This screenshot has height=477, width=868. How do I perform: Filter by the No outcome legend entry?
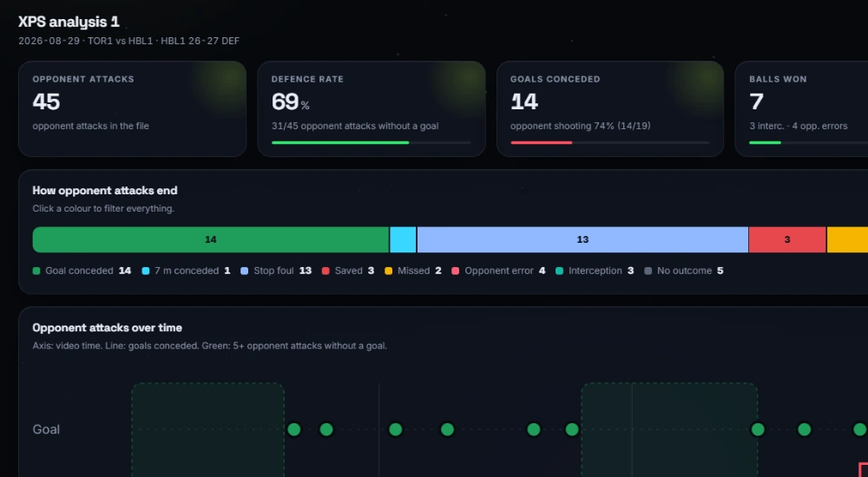pos(684,271)
